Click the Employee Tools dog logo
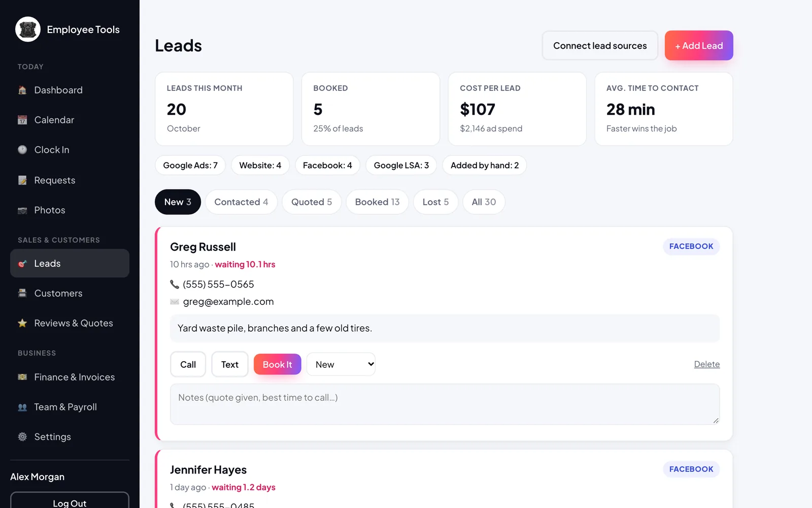Image resolution: width=812 pixels, height=508 pixels. pos(28,29)
